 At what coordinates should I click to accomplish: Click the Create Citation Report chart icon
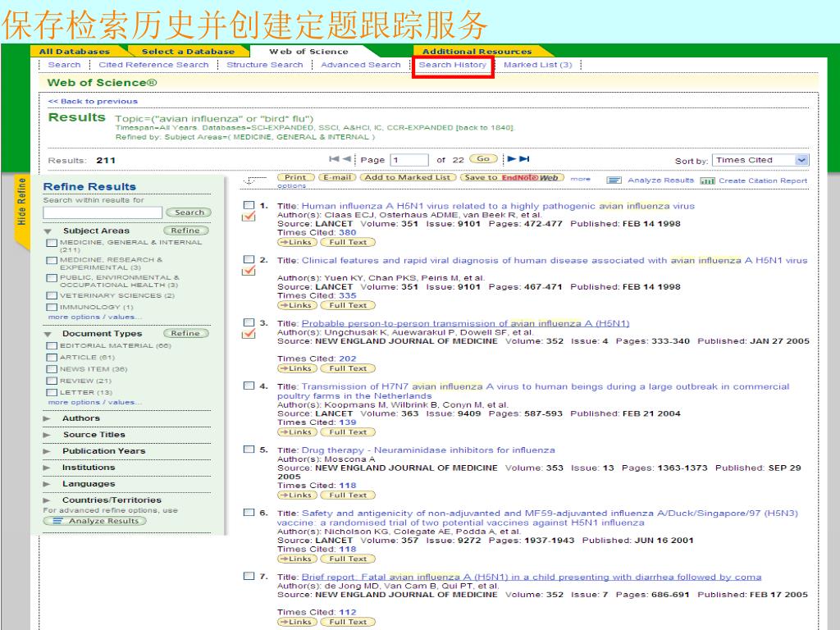tap(705, 181)
